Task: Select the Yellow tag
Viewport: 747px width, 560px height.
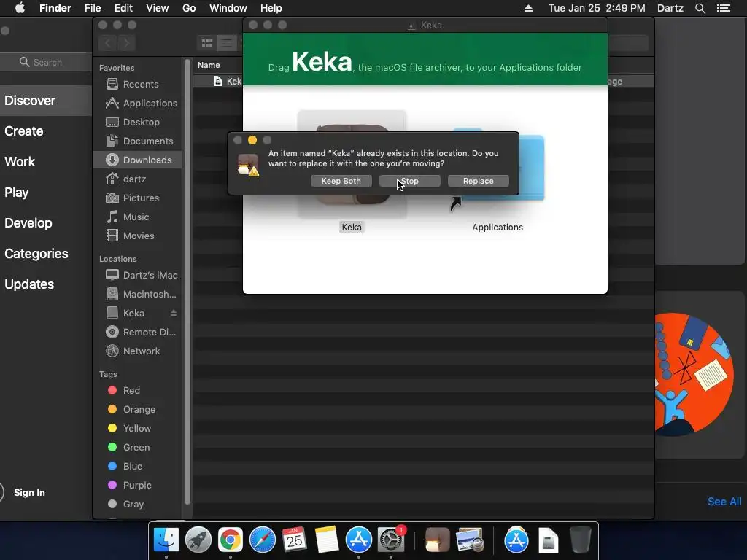Action: point(129,429)
